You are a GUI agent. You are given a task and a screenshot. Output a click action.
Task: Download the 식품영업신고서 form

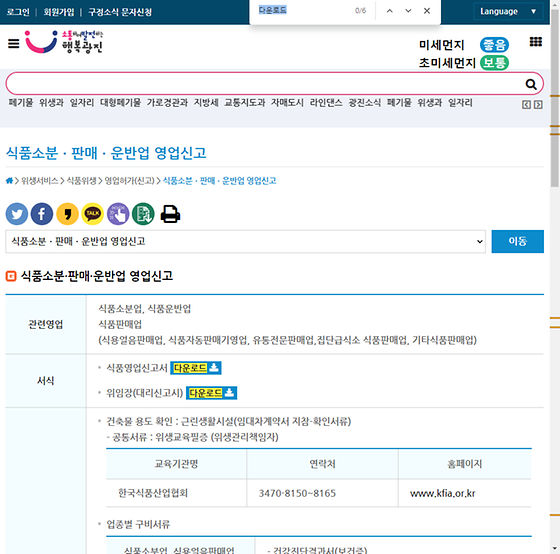196,368
